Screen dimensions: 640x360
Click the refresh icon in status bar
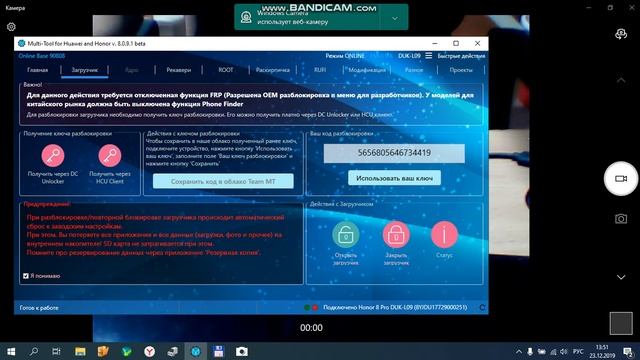click(x=482, y=307)
